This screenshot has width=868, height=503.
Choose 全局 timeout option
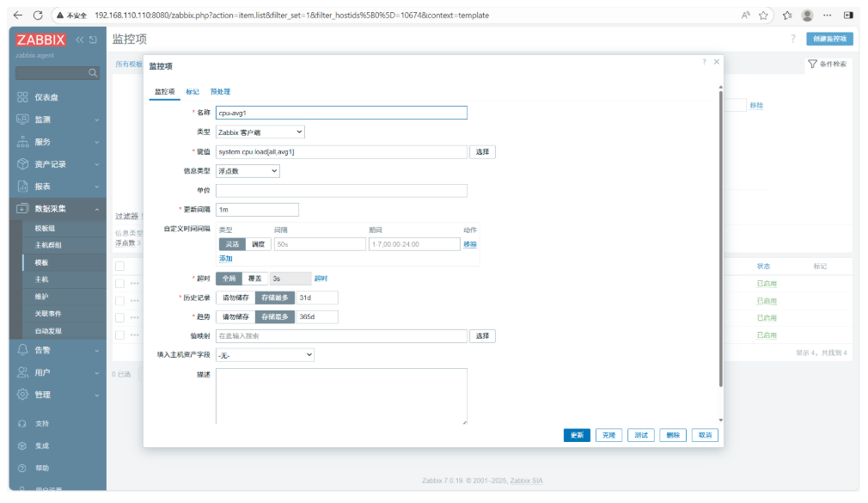(x=229, y=278)
